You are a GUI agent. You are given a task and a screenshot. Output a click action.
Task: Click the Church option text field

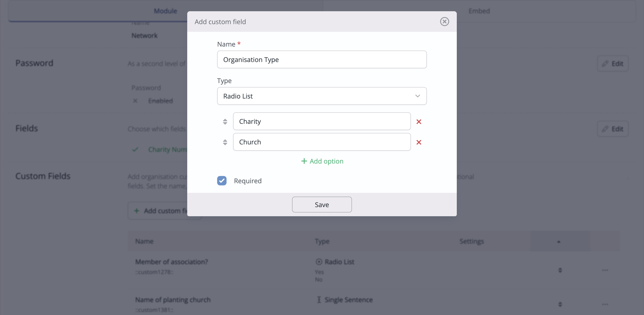[x=322, y=142]
